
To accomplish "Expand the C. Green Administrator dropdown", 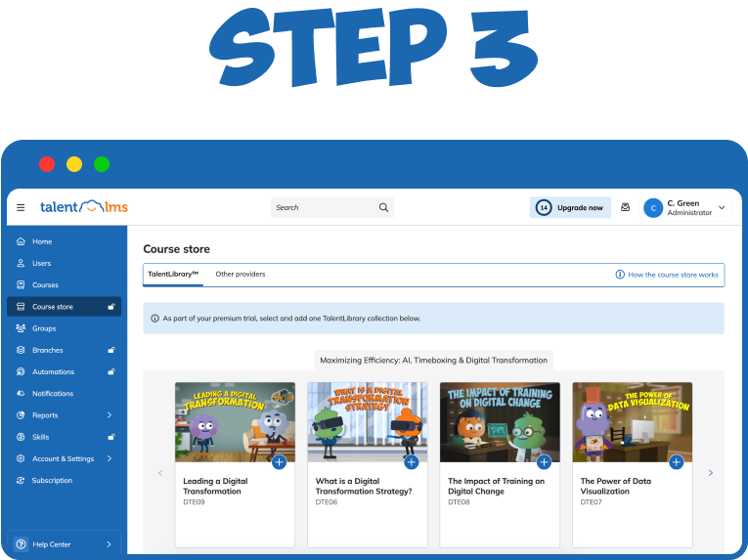I will pos(722,207).
